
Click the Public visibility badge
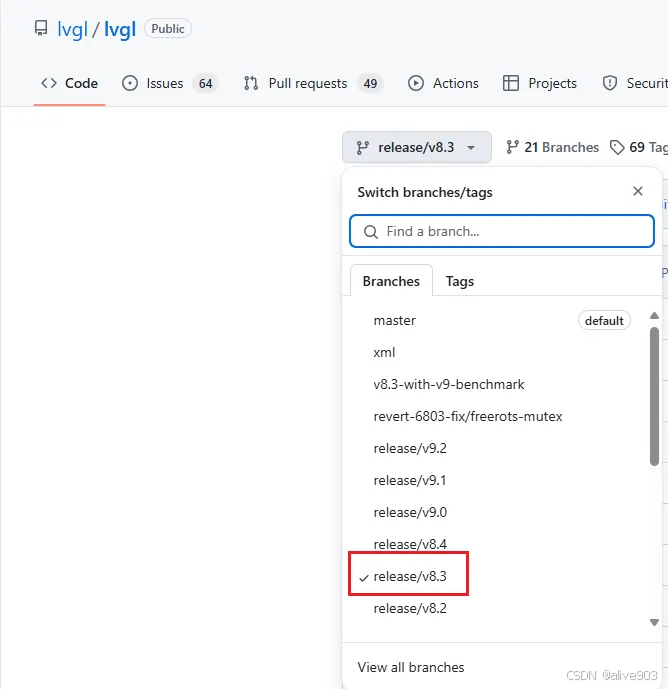coord(167,29)
